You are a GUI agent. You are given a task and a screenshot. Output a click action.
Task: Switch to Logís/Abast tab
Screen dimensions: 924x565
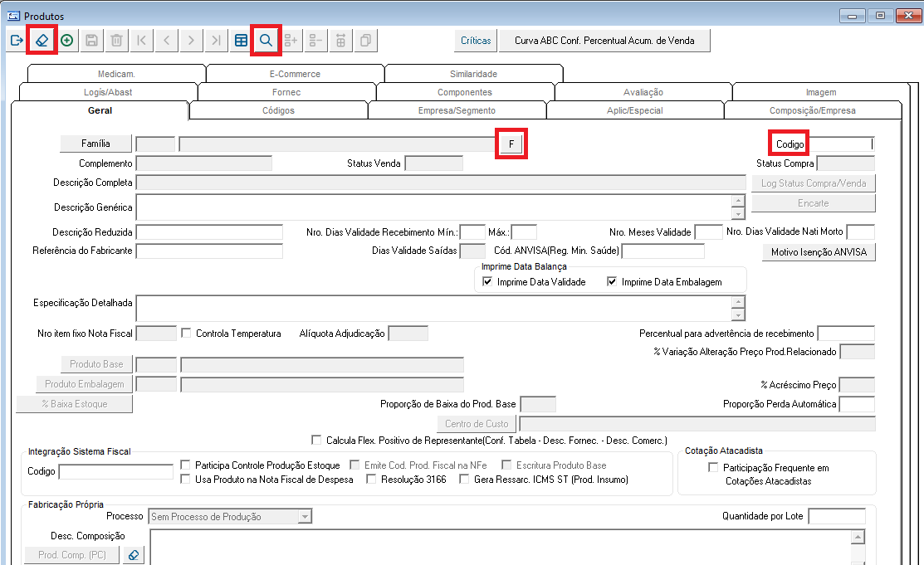coord(108,92)
